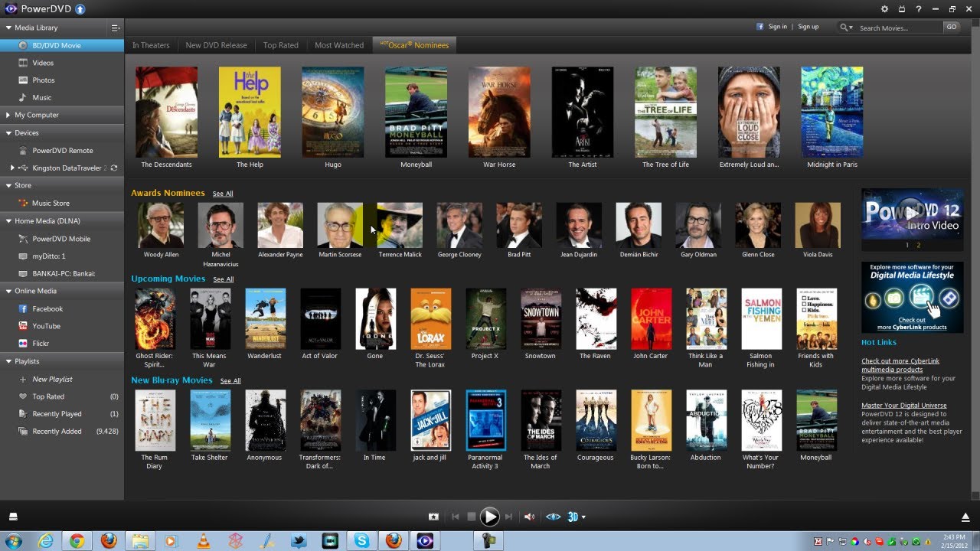Viewport: 980px width, 551px height.
Task: Toggle the TrueTheater eye icon
Action: [x=553, y=517]
